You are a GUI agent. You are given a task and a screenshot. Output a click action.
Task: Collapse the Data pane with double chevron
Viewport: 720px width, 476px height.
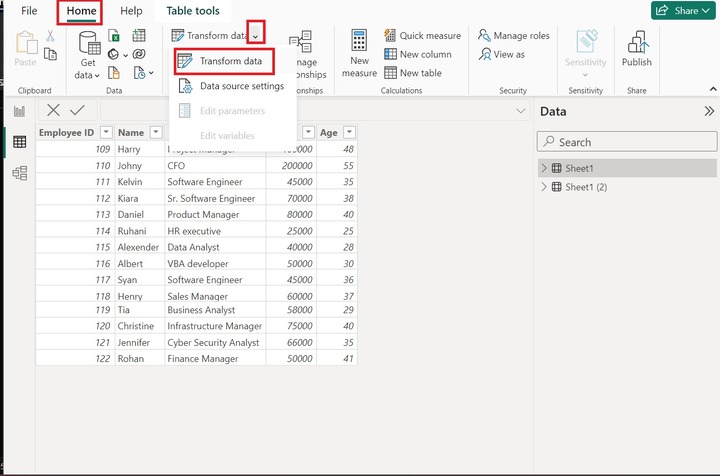[709, 112]
